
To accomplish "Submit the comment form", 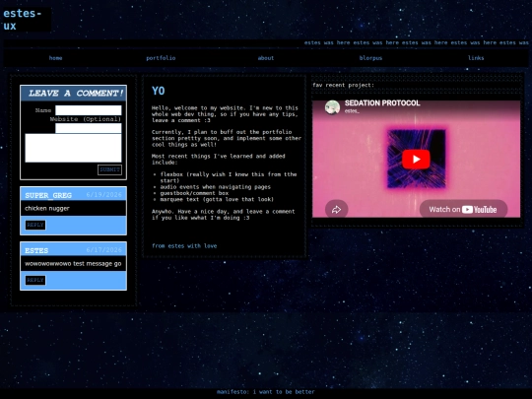I will click(x=109, y=169).
